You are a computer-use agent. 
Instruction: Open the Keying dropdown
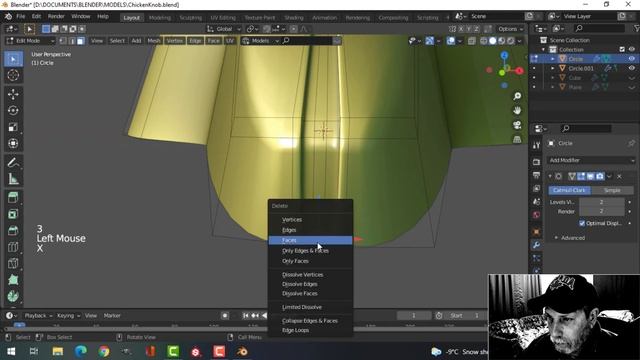[68, 316]
